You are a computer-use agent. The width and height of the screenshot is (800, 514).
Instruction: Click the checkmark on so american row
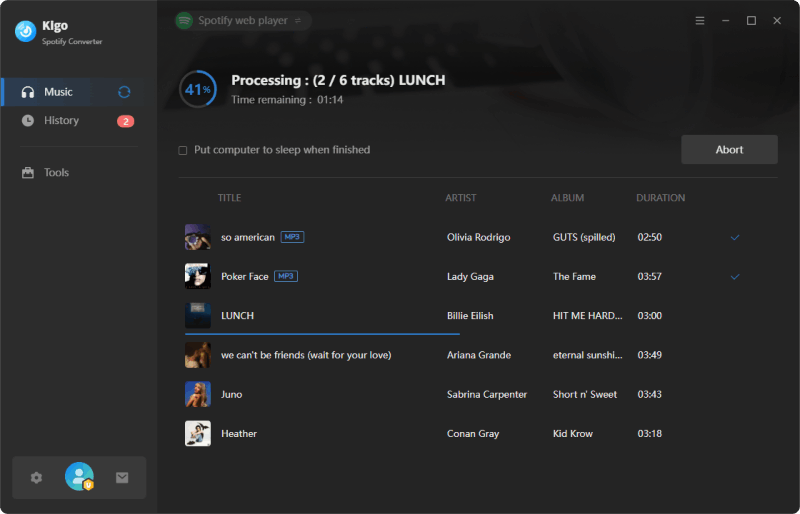(735, 237)
